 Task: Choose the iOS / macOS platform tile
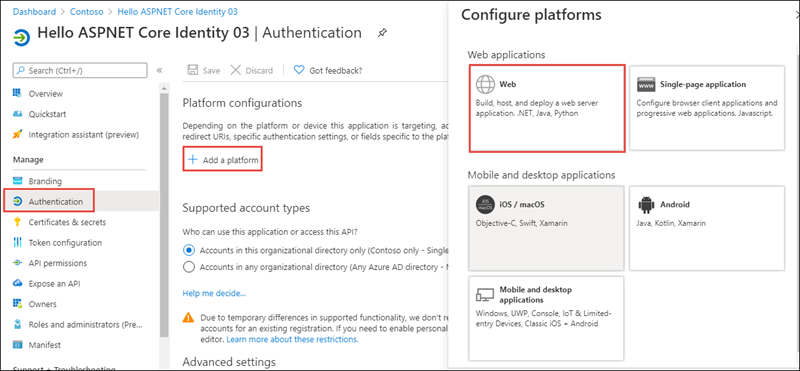546,228
